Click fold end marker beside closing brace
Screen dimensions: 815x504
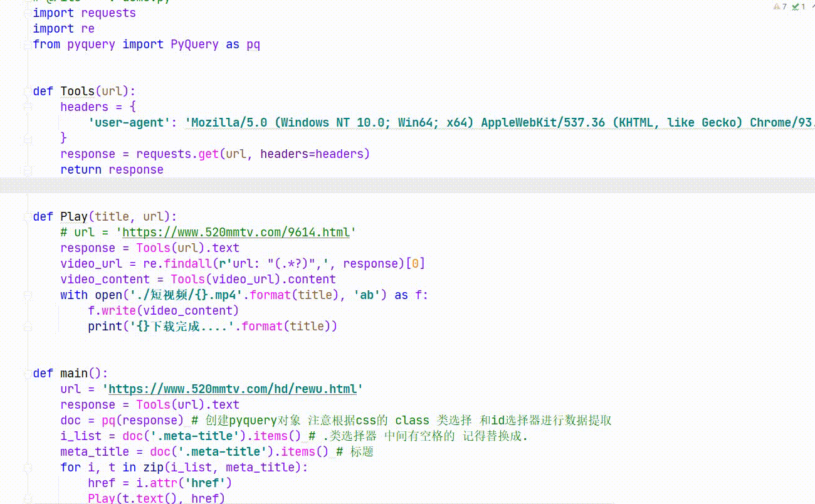(27, 139)
